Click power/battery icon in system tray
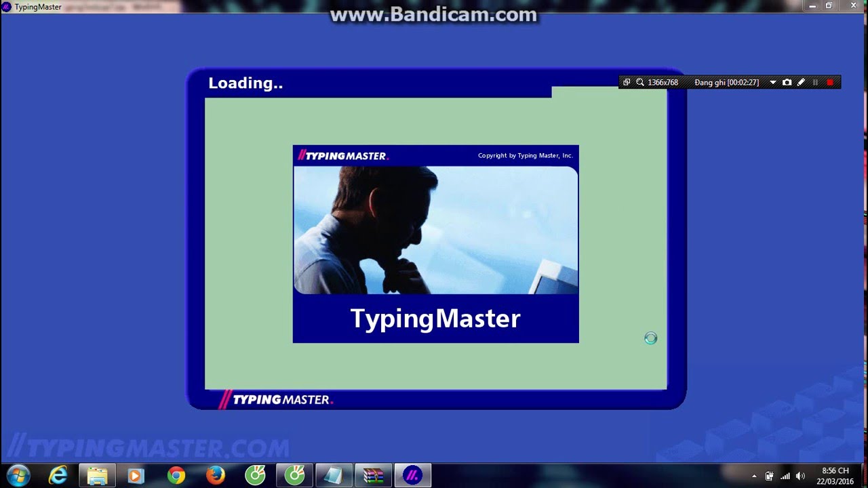 (769, 476)
